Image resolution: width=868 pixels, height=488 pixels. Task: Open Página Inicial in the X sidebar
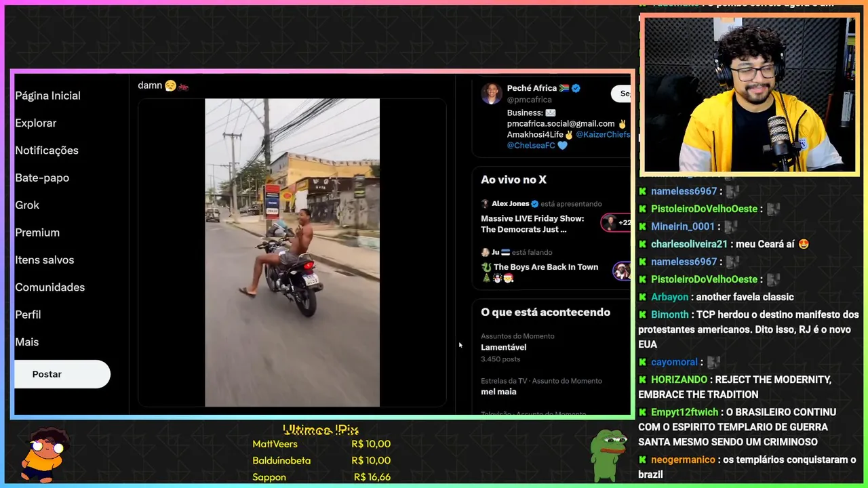(47, 96)
